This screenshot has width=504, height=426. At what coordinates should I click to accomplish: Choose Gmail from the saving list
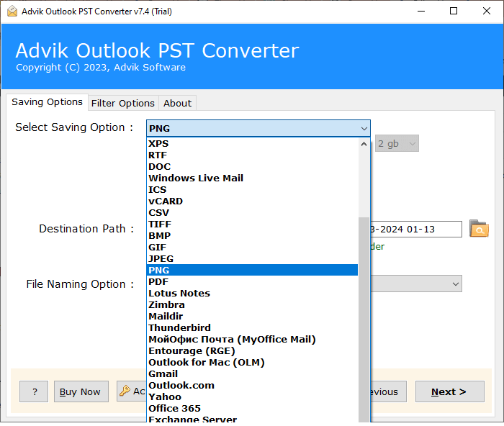pyautogui.click(x=252, y=374)
